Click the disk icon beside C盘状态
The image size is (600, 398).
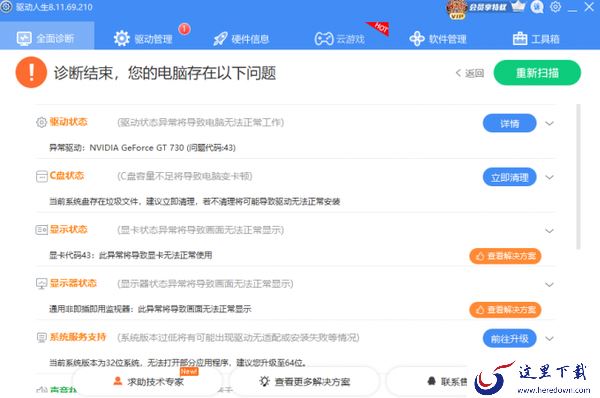click(x=41, y=176)
